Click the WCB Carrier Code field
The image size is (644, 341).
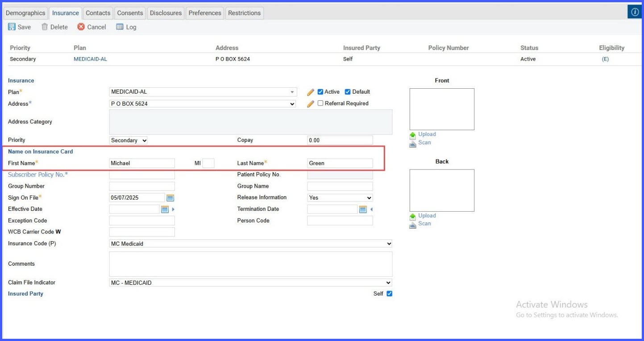click(x=142, y=232)
